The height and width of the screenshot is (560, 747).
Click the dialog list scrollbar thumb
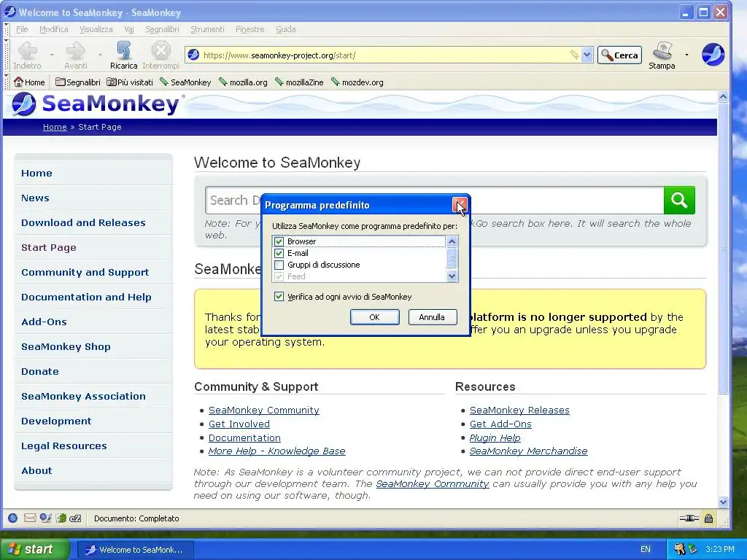click(452, 258)
